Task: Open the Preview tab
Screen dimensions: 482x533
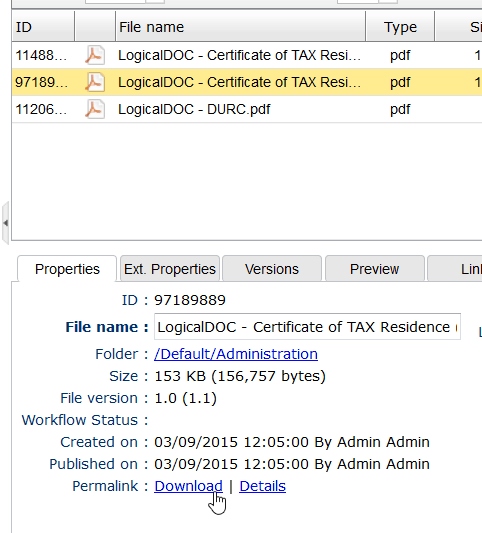Action: click(375, 269)
